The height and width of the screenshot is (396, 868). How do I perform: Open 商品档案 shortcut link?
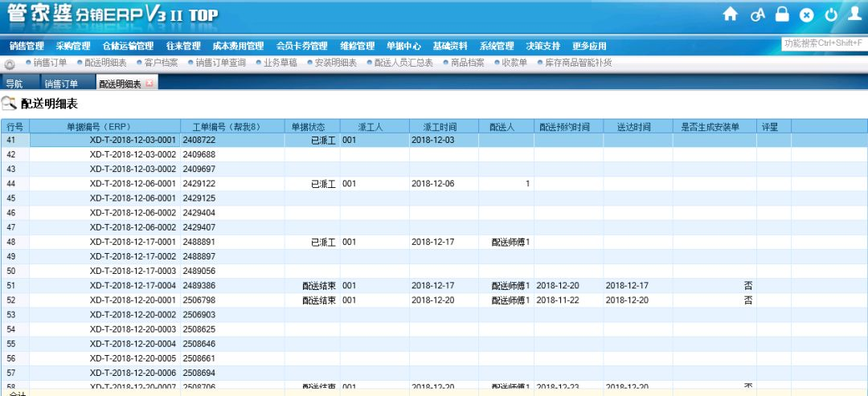467,63
